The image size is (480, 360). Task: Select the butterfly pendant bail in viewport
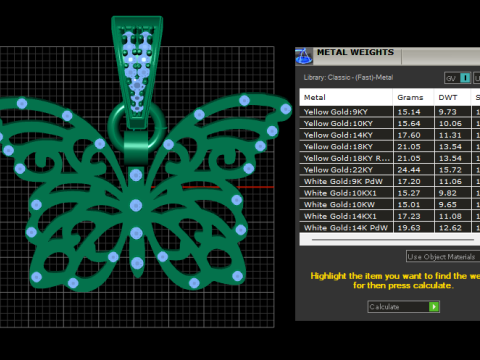137,72
